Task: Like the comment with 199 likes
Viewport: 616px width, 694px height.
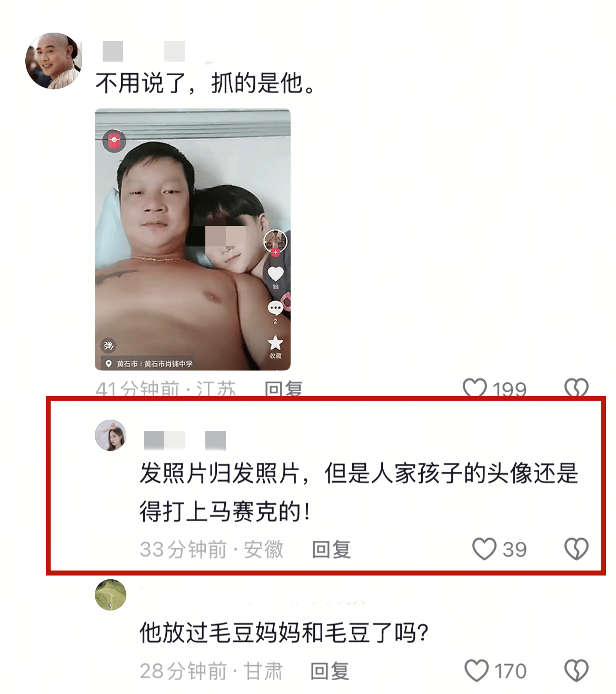Action: click(x=474, y=388)
